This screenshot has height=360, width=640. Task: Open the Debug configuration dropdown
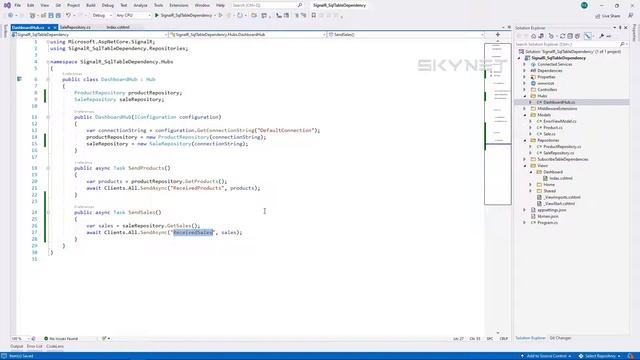coord(102,16)
